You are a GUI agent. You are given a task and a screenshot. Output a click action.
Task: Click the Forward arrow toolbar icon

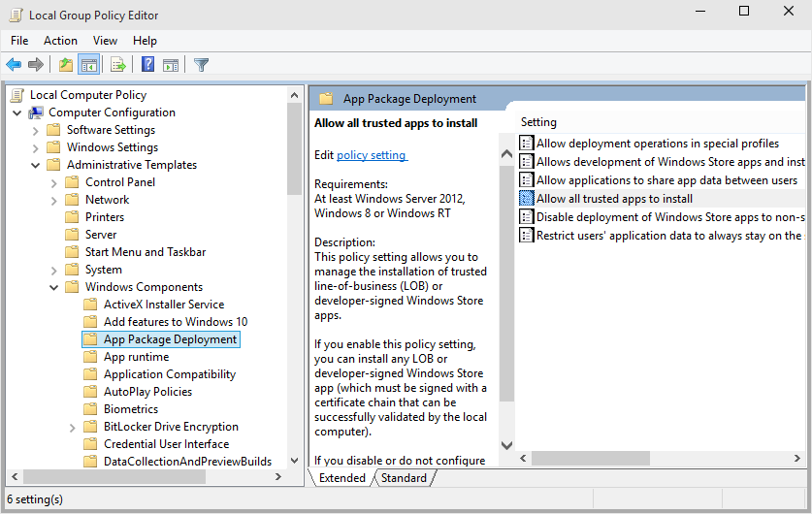click(35, 65)
